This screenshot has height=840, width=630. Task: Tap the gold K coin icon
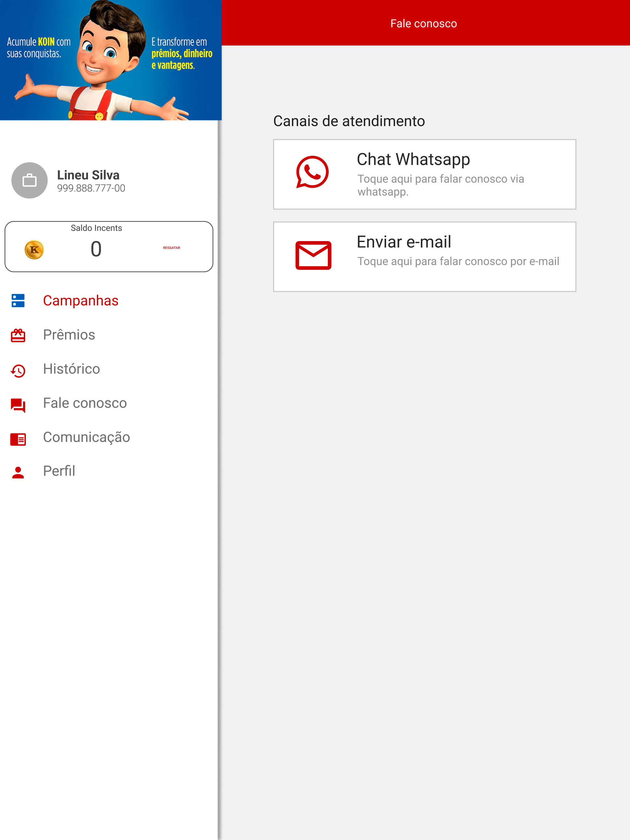click(34, 249)
